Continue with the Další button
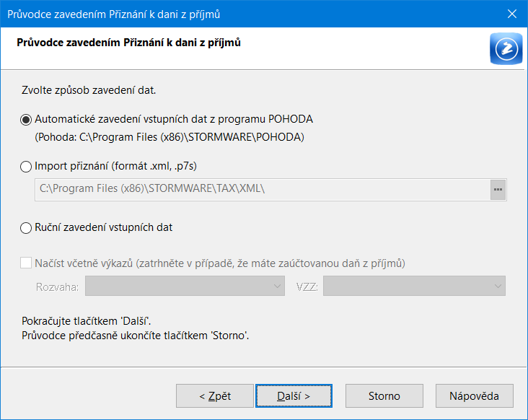 click(x=294, y=395)
